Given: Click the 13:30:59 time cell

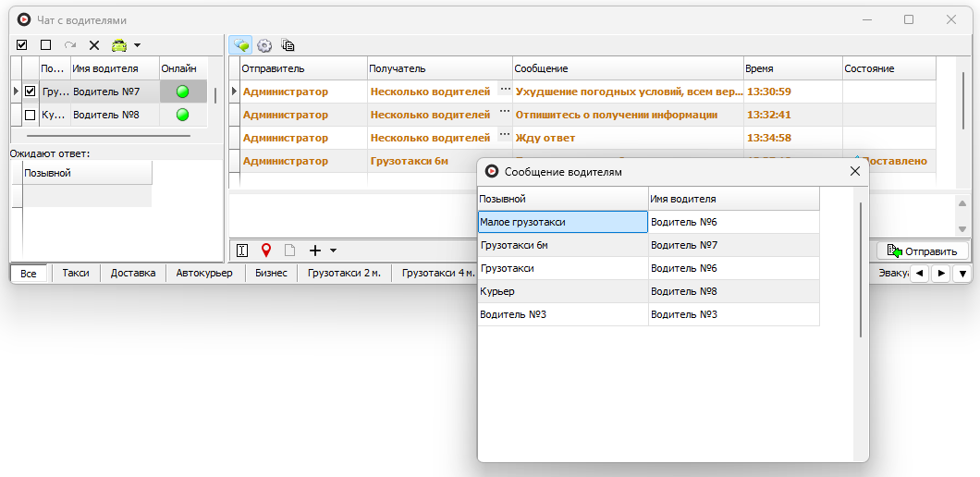Looking at the screenshot, I should coord(792,92).
